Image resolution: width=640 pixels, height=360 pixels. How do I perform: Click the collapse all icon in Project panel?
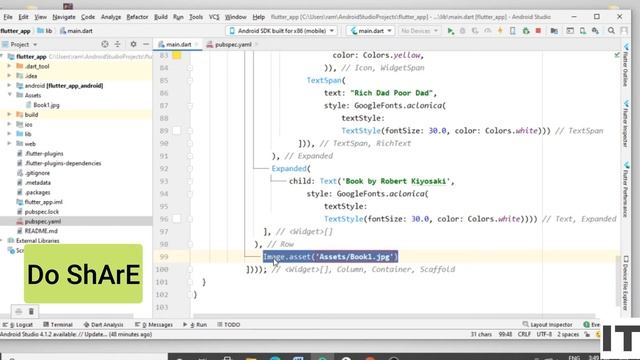click(118, 44)
